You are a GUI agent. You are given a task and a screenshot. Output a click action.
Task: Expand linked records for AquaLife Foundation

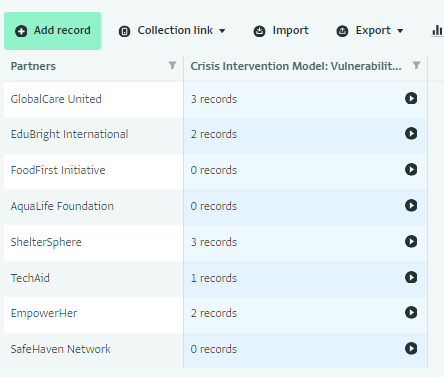point(411,205)
